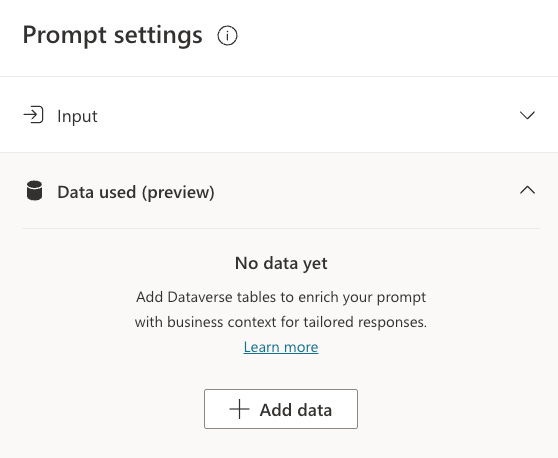The width and height of the screenshot is (558, 458).
Task: Click the Input section row
Action: click(x=279, y=115)
